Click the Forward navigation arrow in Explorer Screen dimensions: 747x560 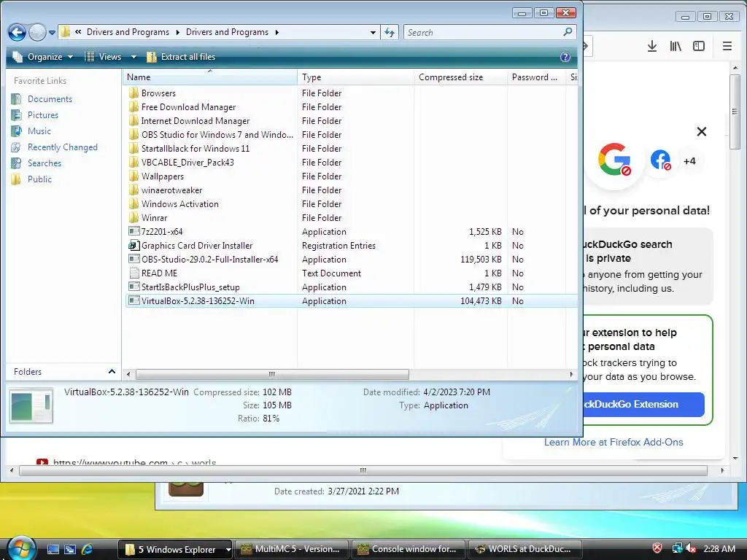37,32
